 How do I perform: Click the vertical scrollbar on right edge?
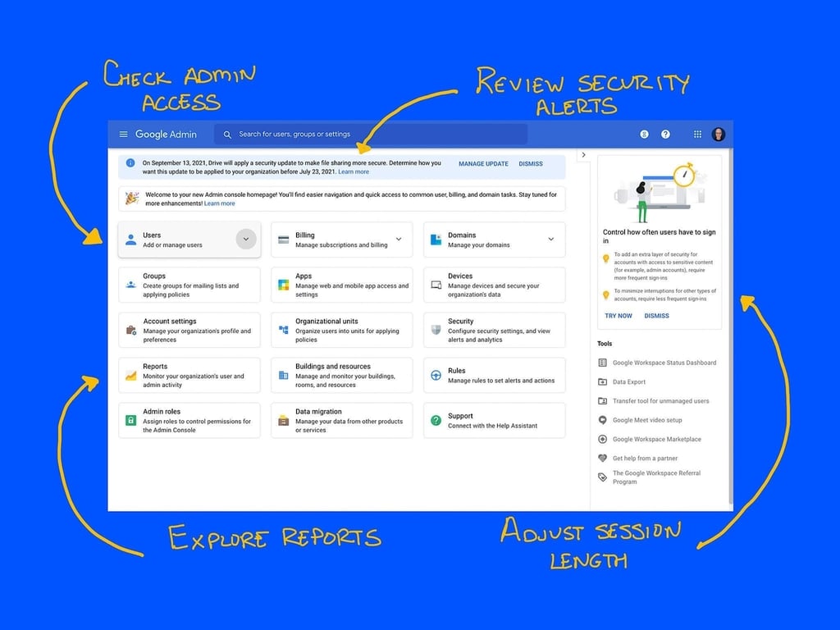pos(731,326)
